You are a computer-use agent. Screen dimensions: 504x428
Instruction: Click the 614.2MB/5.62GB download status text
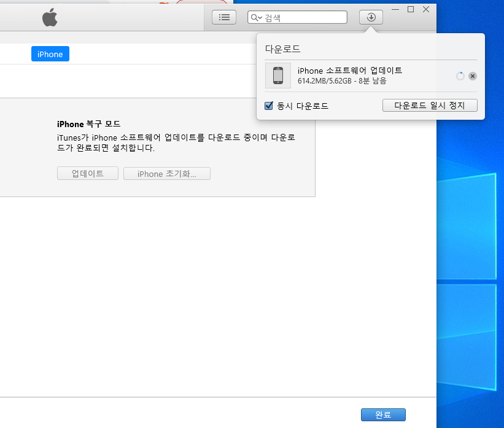(x=342, y=80)
